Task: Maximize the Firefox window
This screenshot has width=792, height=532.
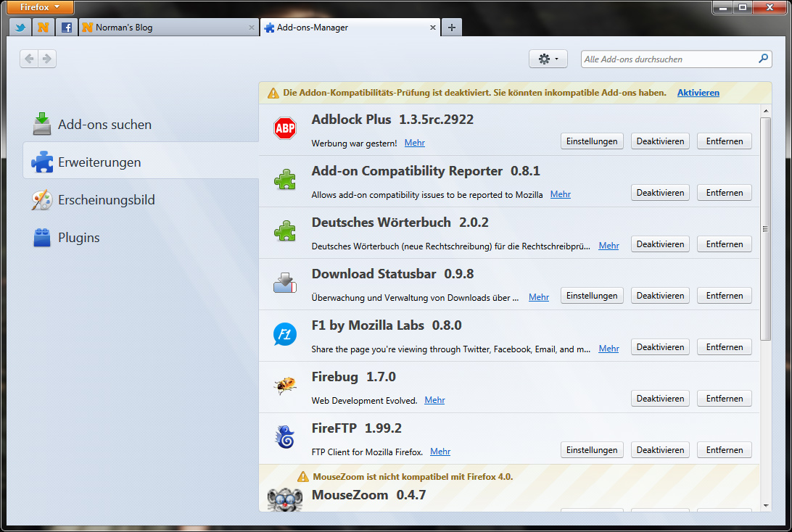Action: click(743, 7)
